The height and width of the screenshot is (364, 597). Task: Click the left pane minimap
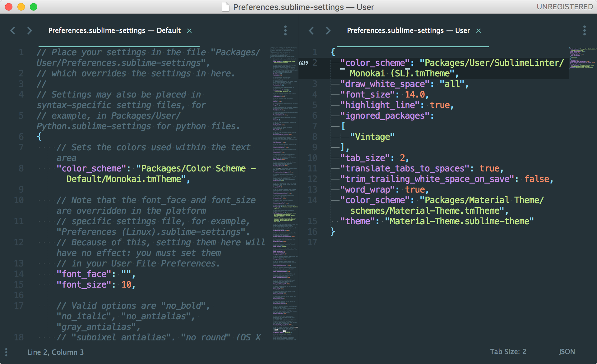click(284, 193)
